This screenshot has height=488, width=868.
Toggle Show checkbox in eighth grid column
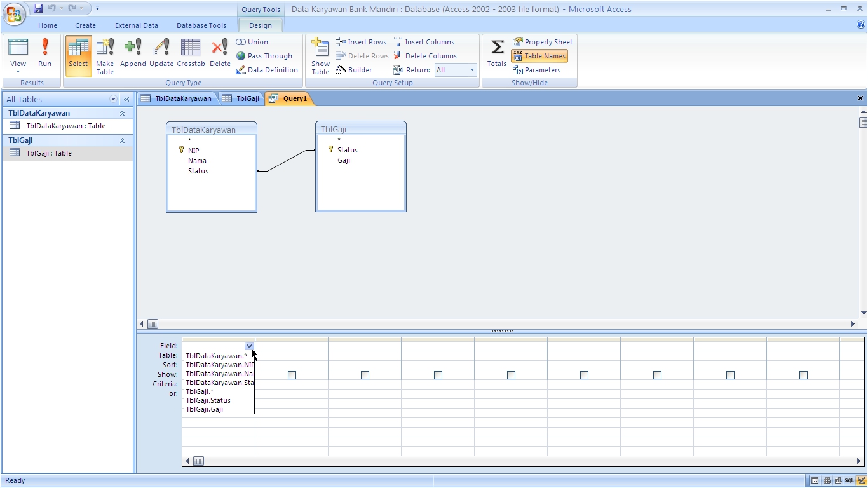click(730, 375)
